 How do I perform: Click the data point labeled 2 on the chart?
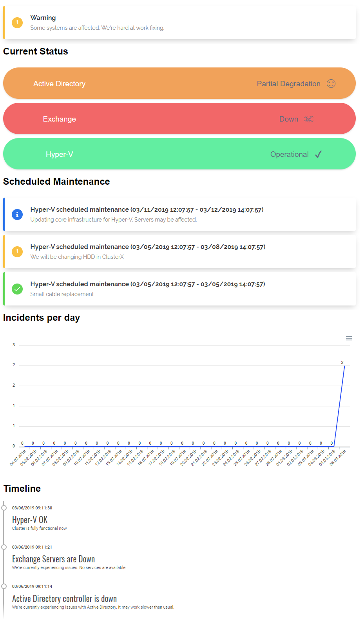(344, 365)
